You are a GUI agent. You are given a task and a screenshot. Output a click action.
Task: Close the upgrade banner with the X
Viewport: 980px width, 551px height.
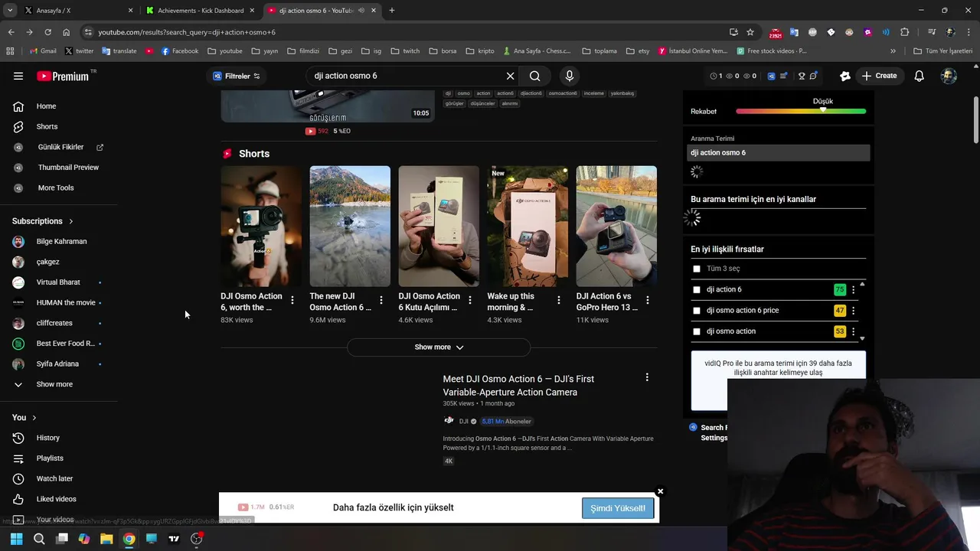660,491
